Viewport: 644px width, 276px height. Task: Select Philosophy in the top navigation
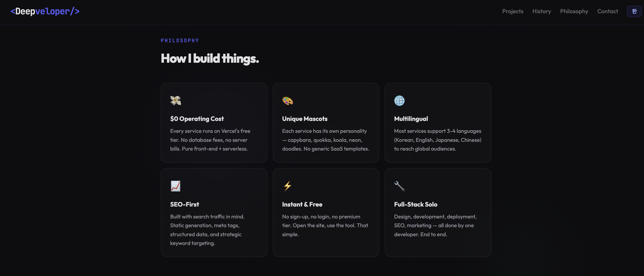(x=574, y=11)
